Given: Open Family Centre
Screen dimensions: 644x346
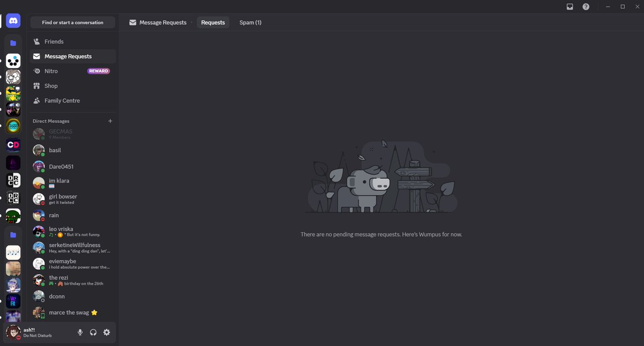Looking at the screenshot, I should pos(73,100).
